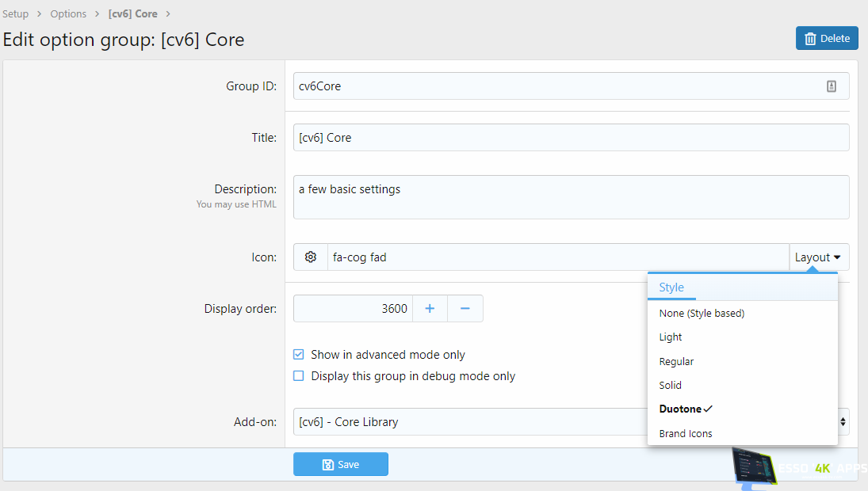Screen dimensions: 868x491
Task: Open the Layout dropdown
Action: click(x=818, y=257)
